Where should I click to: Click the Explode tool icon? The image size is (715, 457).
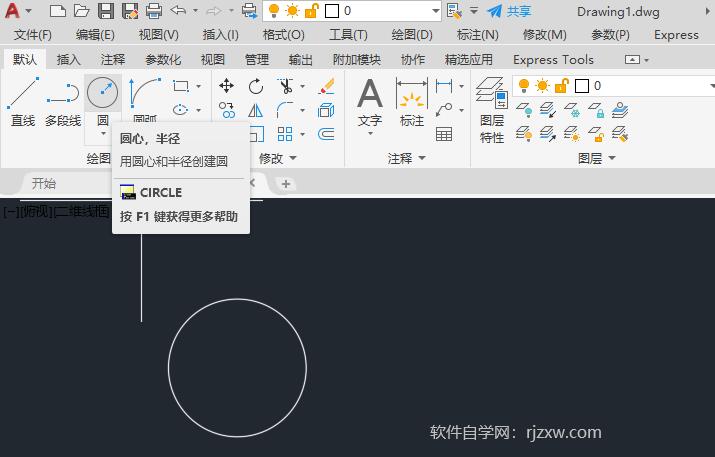[326, 110]
